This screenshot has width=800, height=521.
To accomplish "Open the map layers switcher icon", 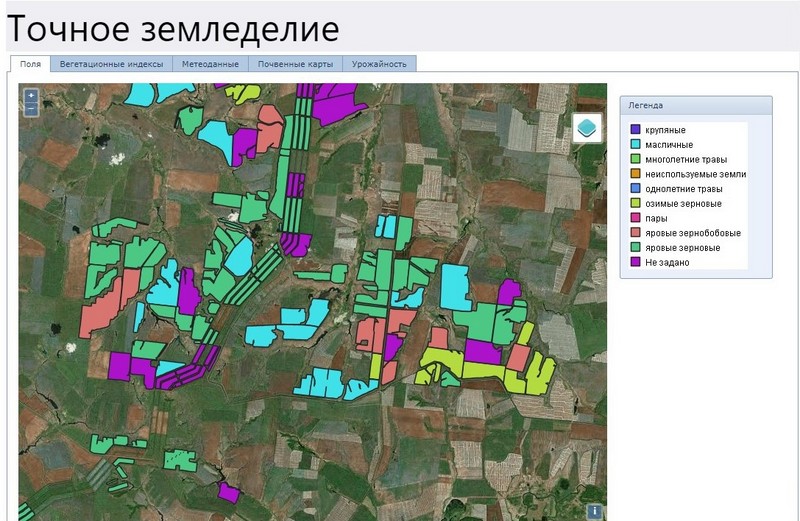I will [587, 128].
